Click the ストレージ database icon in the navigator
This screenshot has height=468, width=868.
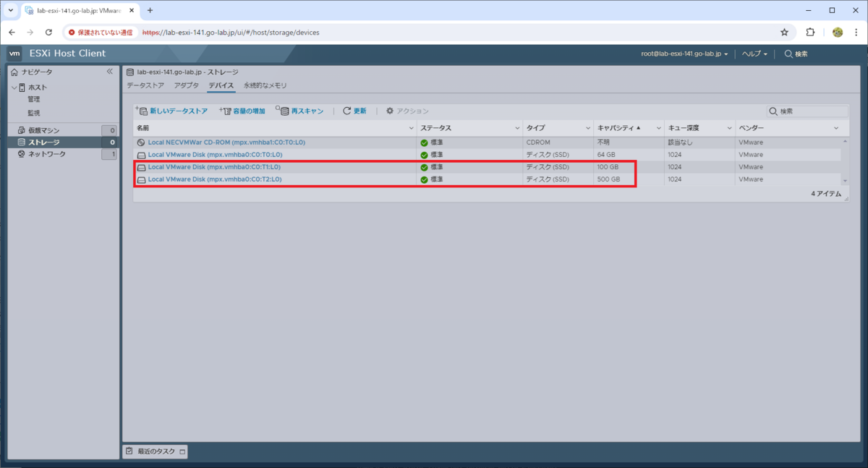tap(22, 142)
